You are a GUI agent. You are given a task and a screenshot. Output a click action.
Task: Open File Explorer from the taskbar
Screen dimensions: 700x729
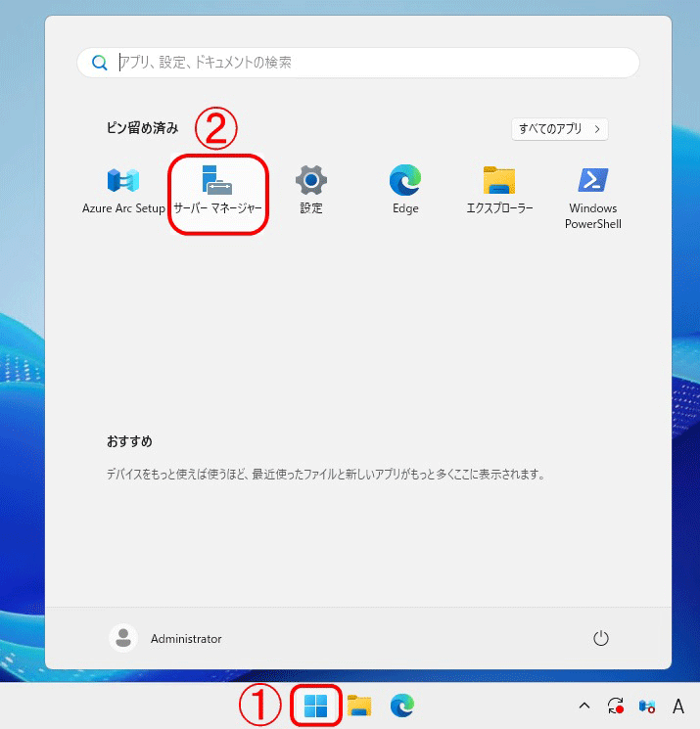pos(359,706)
